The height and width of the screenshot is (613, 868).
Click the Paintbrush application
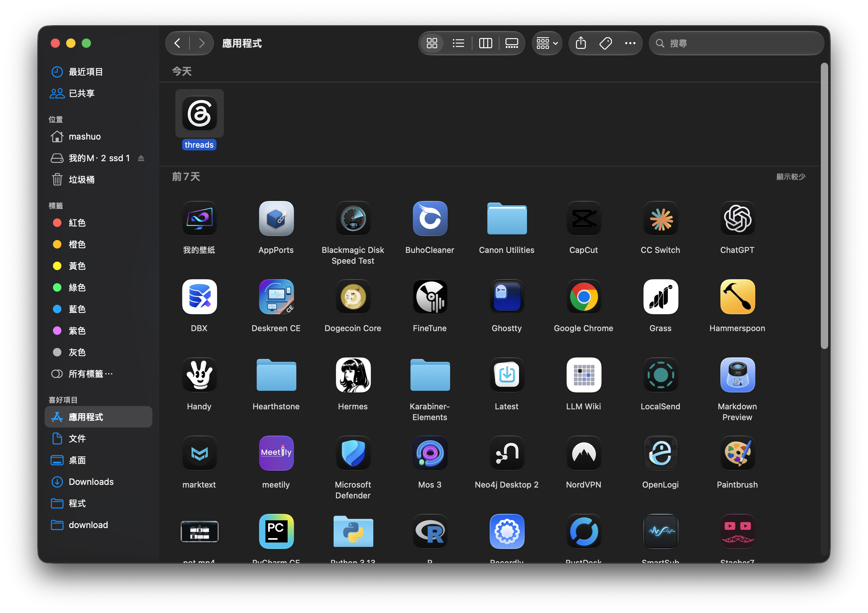click(737, 453)
